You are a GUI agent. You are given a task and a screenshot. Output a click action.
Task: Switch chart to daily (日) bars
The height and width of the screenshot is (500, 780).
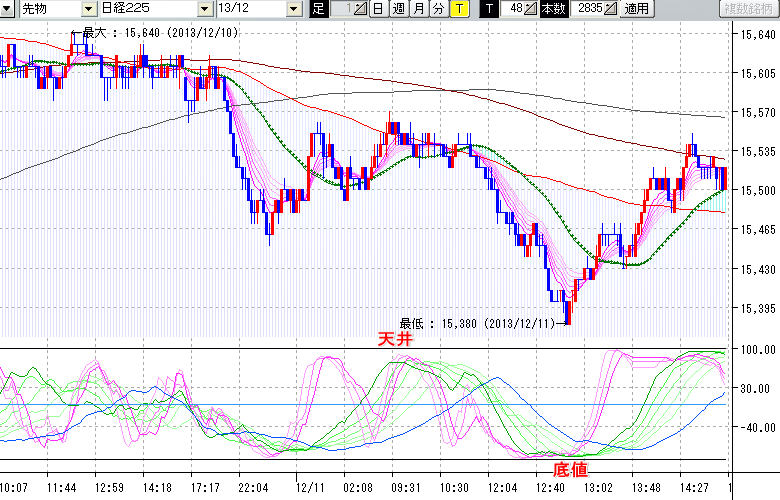pyautogui.click(x=377, y=9)
